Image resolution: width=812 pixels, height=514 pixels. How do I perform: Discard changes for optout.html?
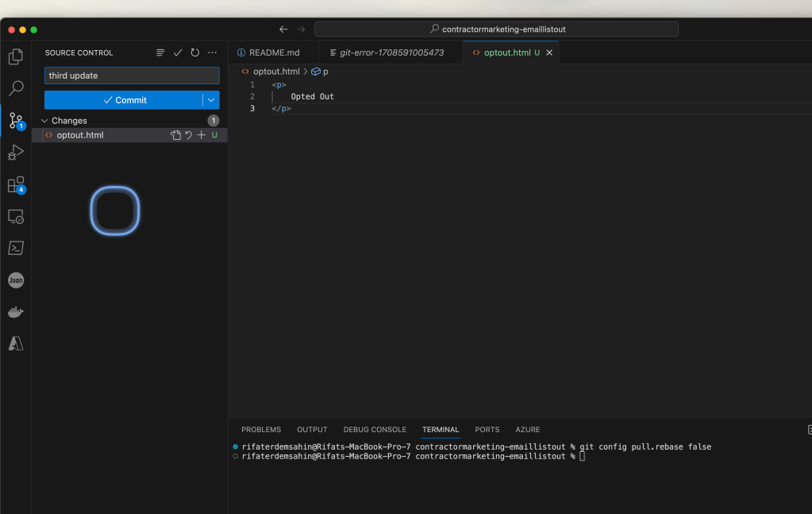[188, 135]
